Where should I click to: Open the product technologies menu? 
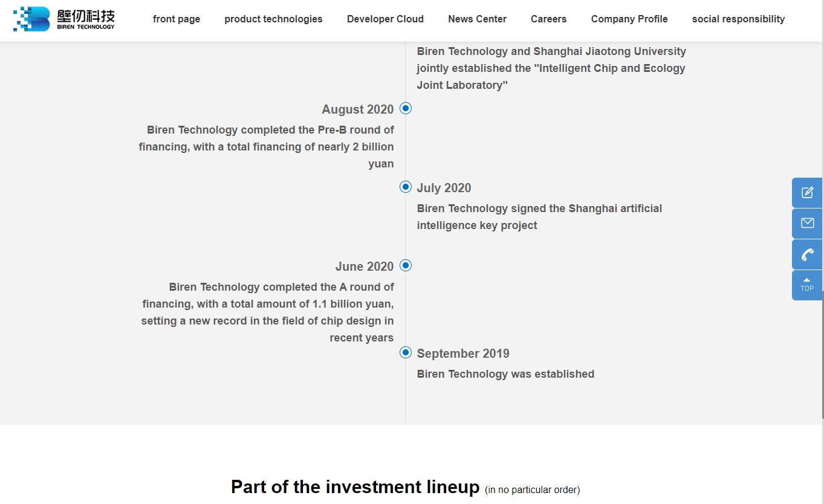(x=273, y=19)
